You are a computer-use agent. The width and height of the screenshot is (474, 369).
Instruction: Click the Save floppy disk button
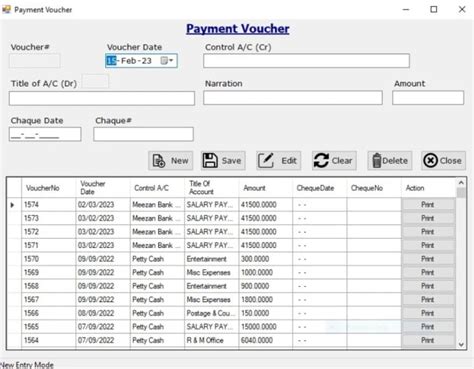click(223, 161)
